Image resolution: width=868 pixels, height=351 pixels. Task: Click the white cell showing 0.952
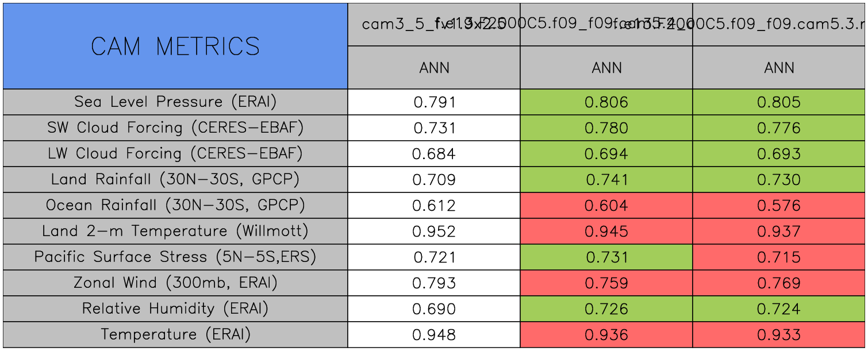coord(434,232)
